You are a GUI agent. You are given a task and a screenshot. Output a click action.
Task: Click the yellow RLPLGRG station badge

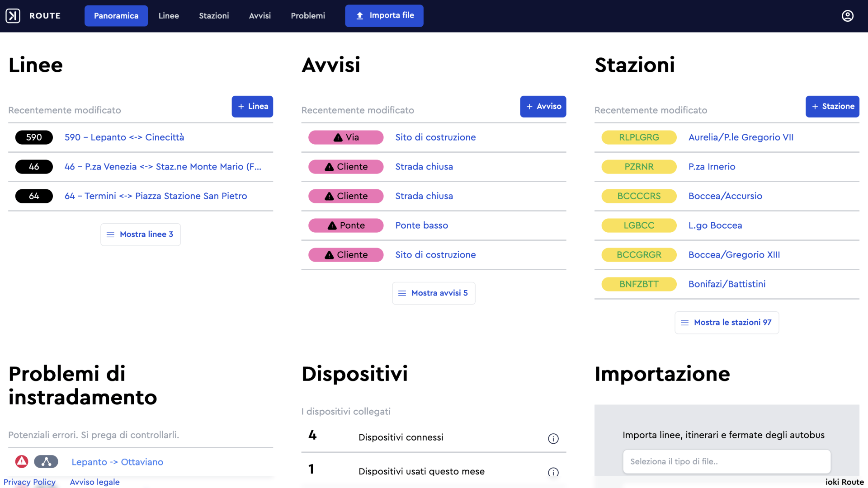click(639, 137)
